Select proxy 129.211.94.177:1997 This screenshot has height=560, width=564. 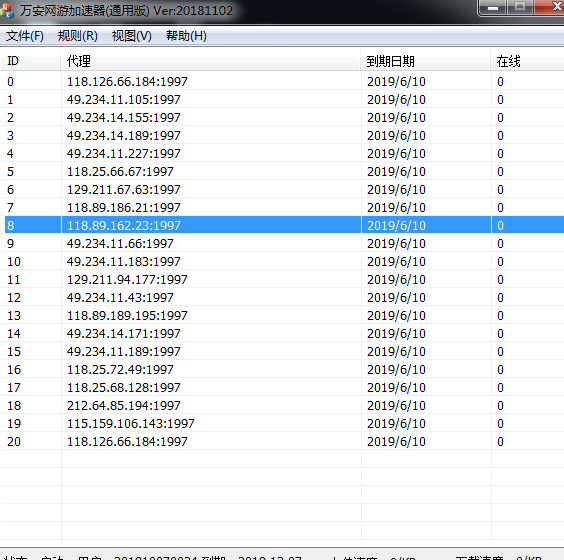(282, 279)
